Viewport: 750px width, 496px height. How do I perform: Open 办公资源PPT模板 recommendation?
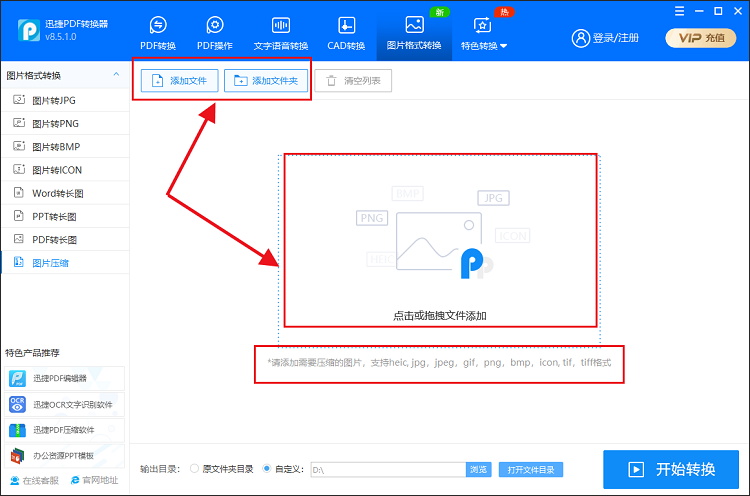pos(65,456)
